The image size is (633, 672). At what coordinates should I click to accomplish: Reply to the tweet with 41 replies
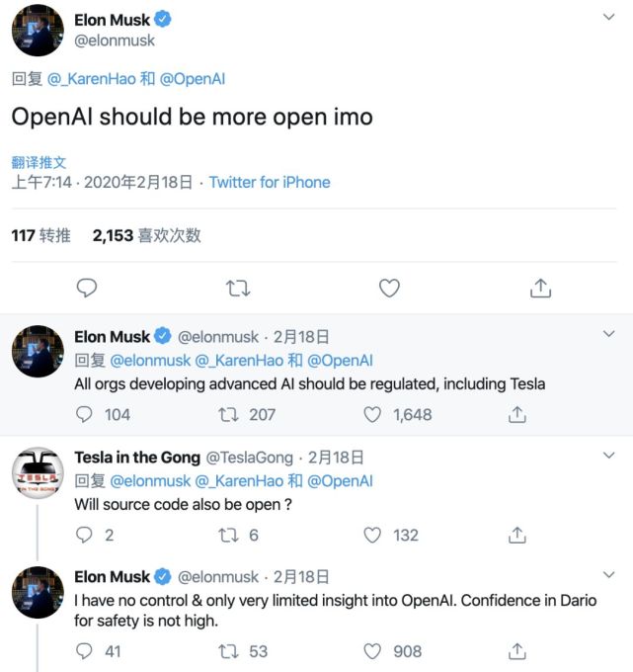click(x=86, y=651)
